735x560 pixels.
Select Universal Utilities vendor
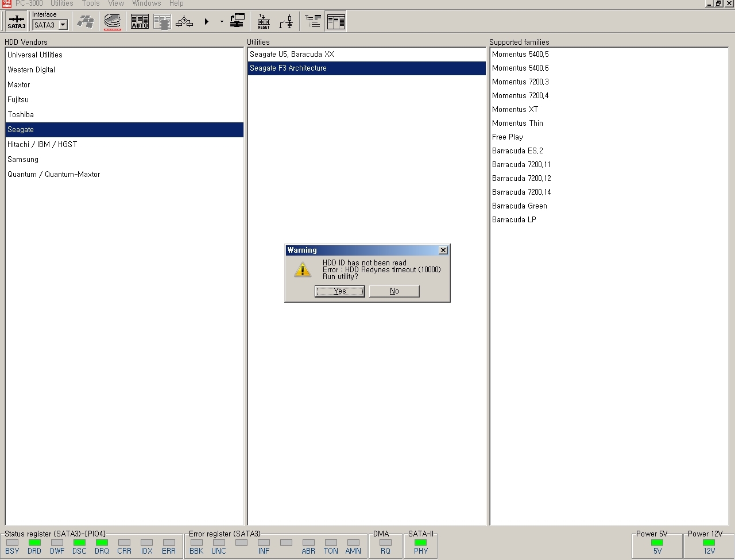click(125, 55)
